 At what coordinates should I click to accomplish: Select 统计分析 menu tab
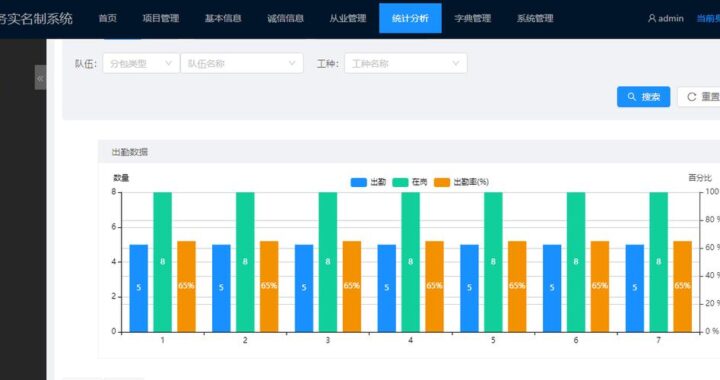tap(411, 18)
